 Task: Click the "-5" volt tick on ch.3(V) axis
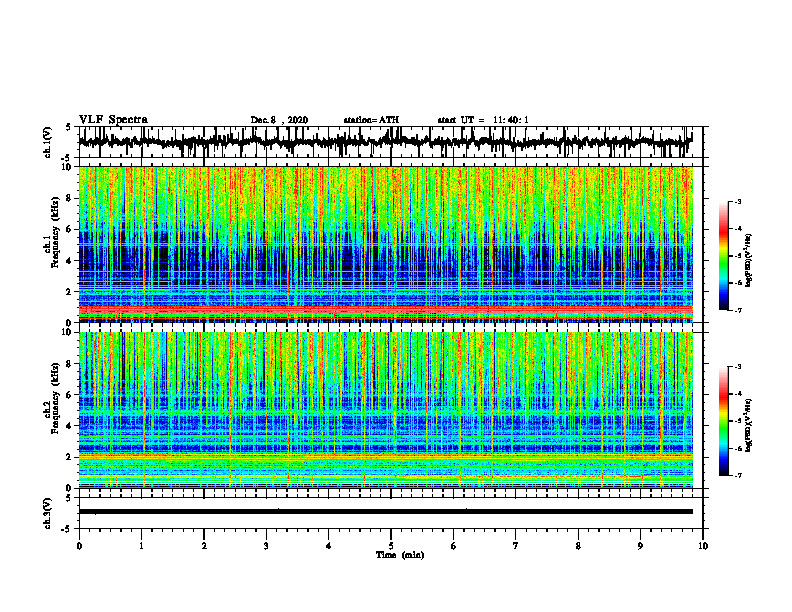(68, 529)
